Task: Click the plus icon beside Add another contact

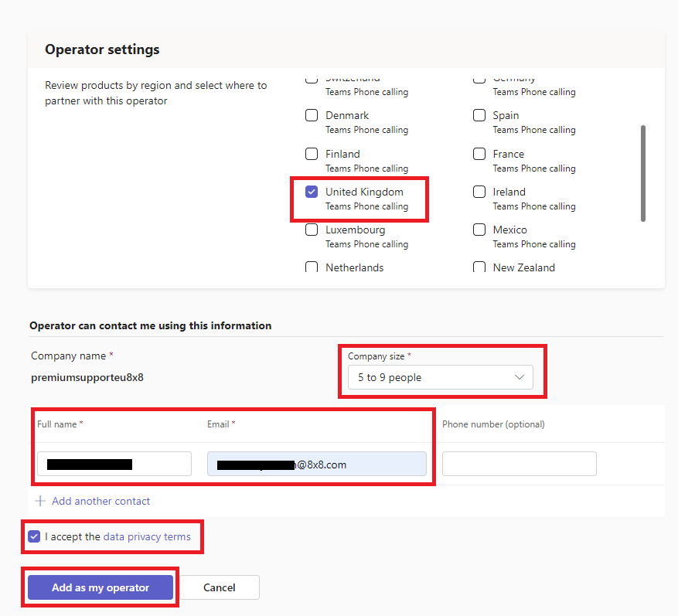Action: [40, 501]
